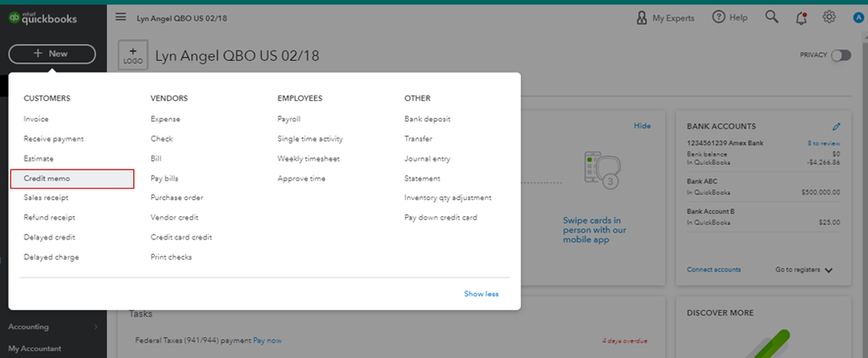Screen dimensions: 868x358
Task: Toggle the Privacy switch
Action: (x=841, y=56)
